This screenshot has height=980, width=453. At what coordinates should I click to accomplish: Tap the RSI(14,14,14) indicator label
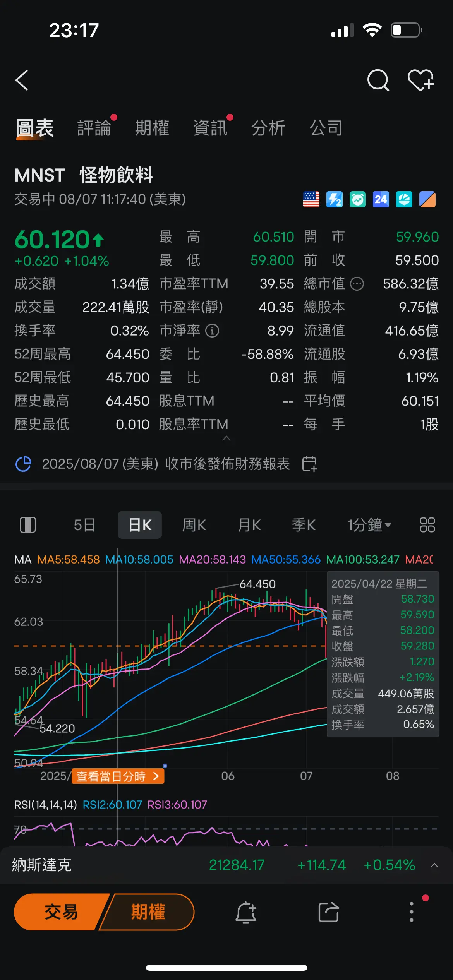pos(46,805)
